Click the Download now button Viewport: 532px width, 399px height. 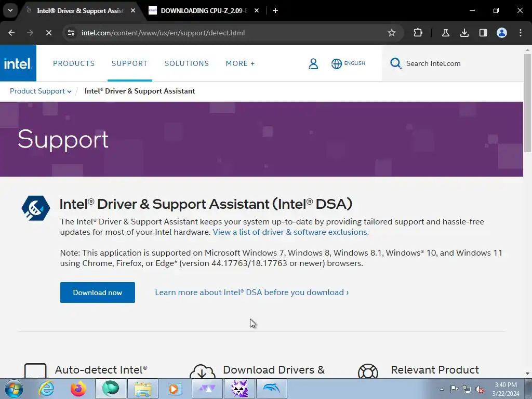pyautogui.click(x=97, y=292)
